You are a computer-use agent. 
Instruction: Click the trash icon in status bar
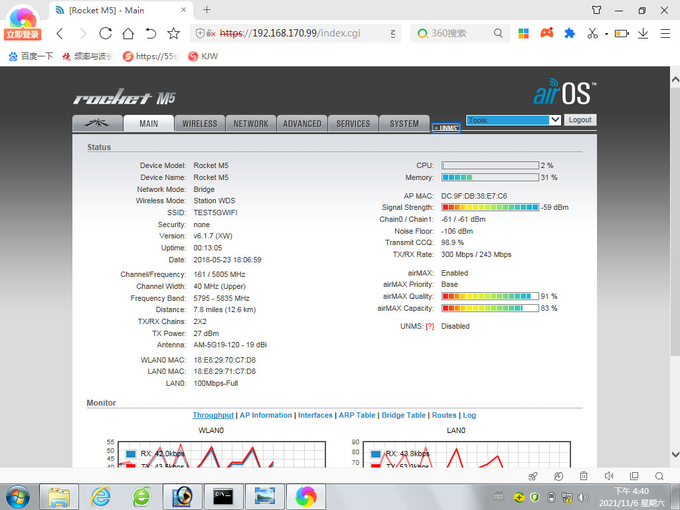point(584,476)
